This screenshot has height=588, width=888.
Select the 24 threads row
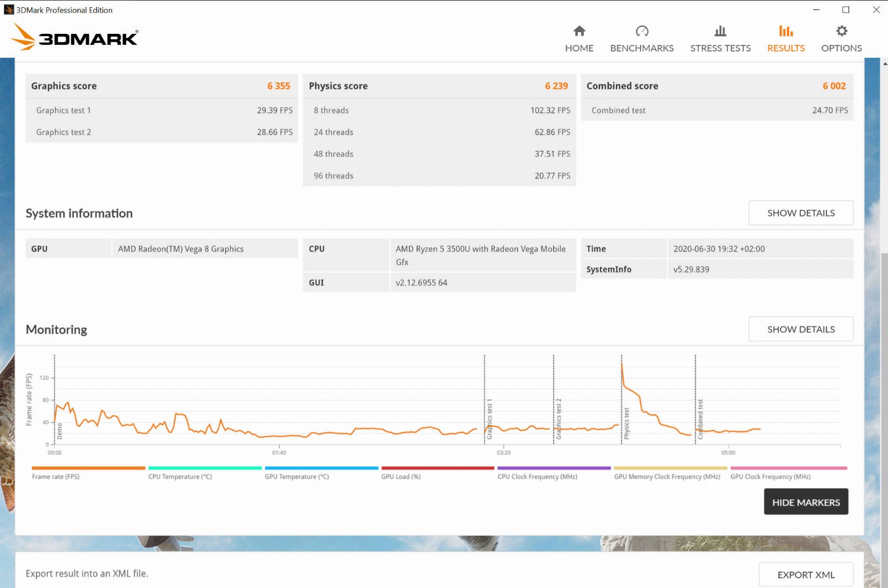[x=439, y=132]
